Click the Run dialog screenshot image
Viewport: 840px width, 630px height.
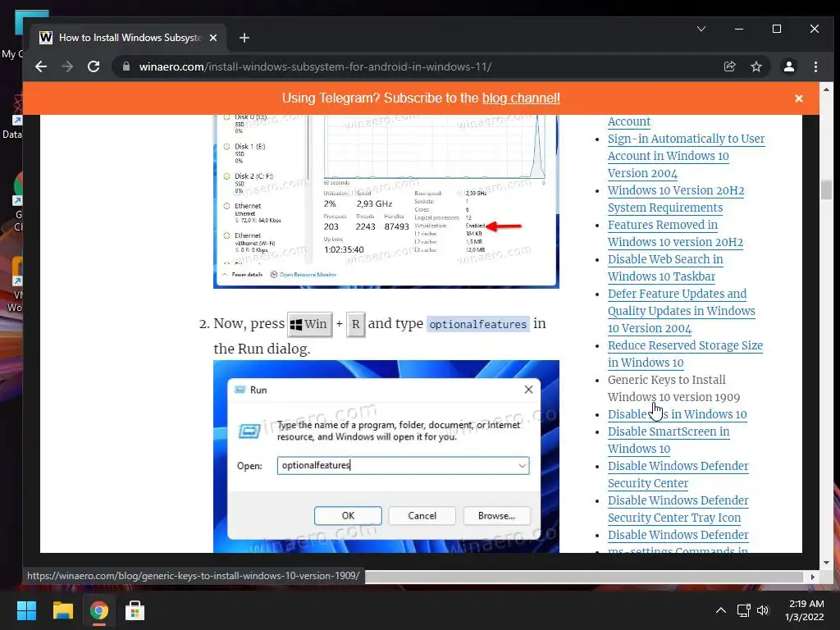(x=386, y=456)
